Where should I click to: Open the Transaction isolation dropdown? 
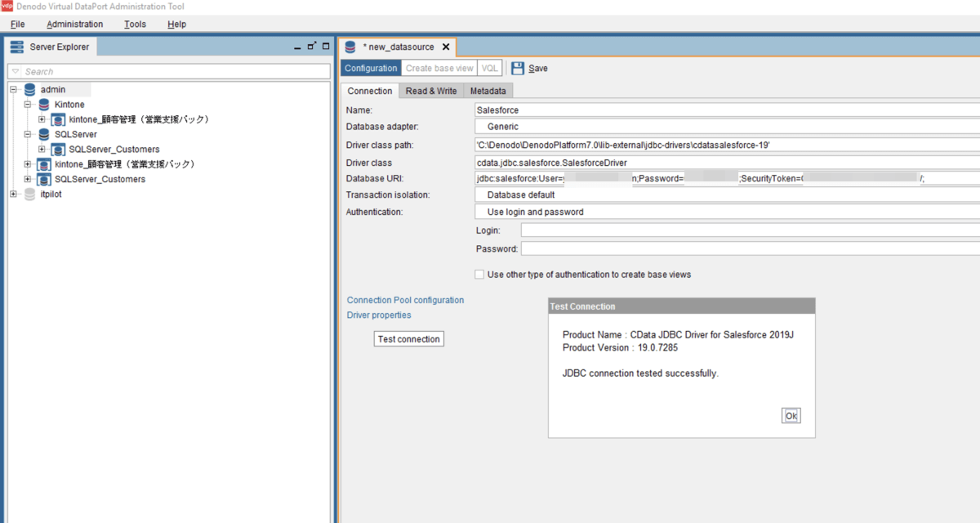pos(727,195)
